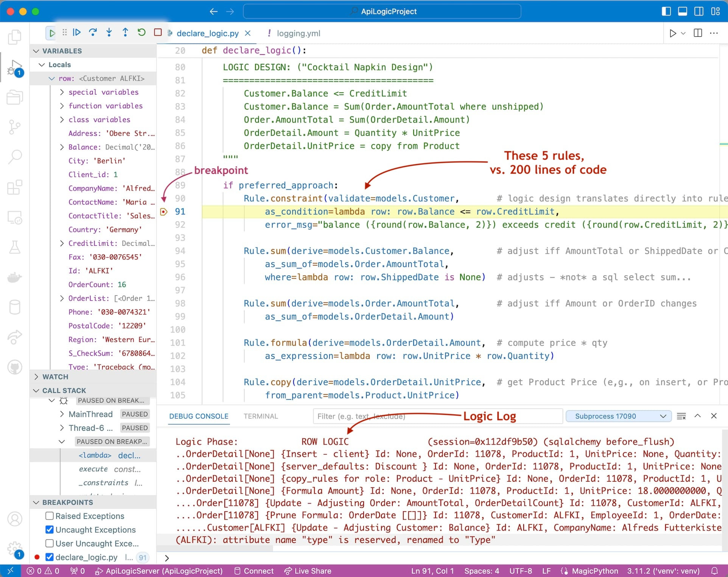The image size is (728, 577).
Task: Open the database view icon
Action: coord(15,307)
